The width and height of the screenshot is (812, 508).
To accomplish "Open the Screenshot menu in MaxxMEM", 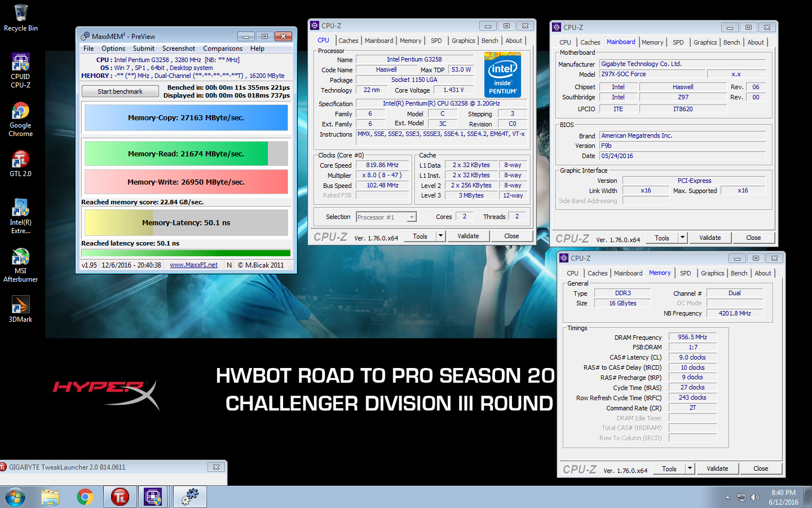I will 179,49.
